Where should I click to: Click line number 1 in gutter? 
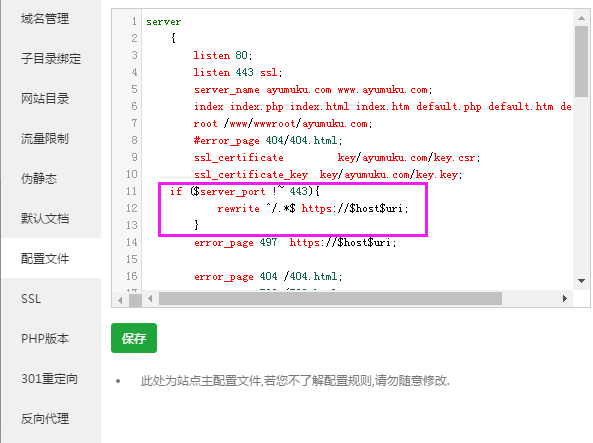[x=134, y=22]
